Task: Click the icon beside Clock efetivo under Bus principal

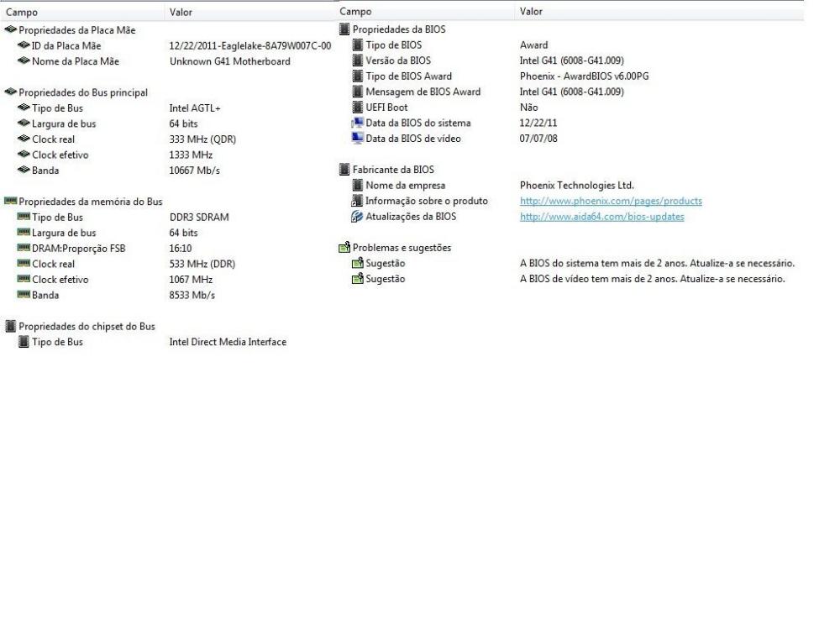Action: [23, 155]
